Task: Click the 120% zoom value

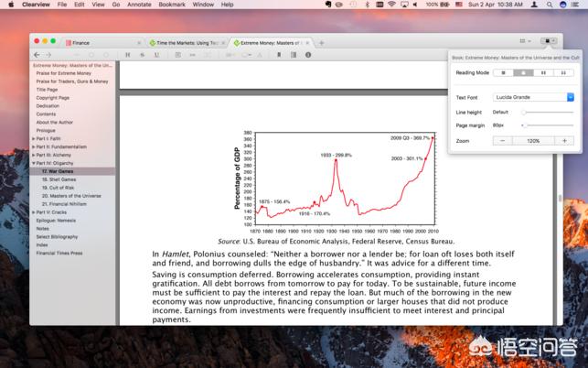Action: click(x=533, y=141)
